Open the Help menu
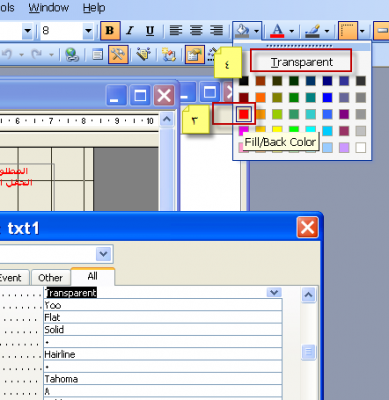Screen dimensions: 389x400 tap(94, 7)
